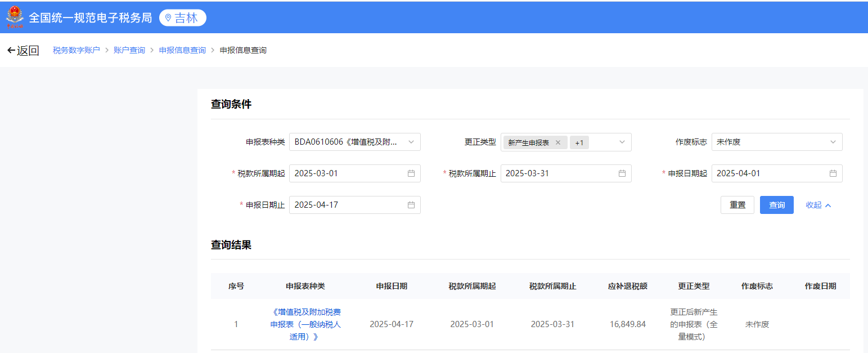Open 申报信息查询 breadcrumb link

click(182, 50)
